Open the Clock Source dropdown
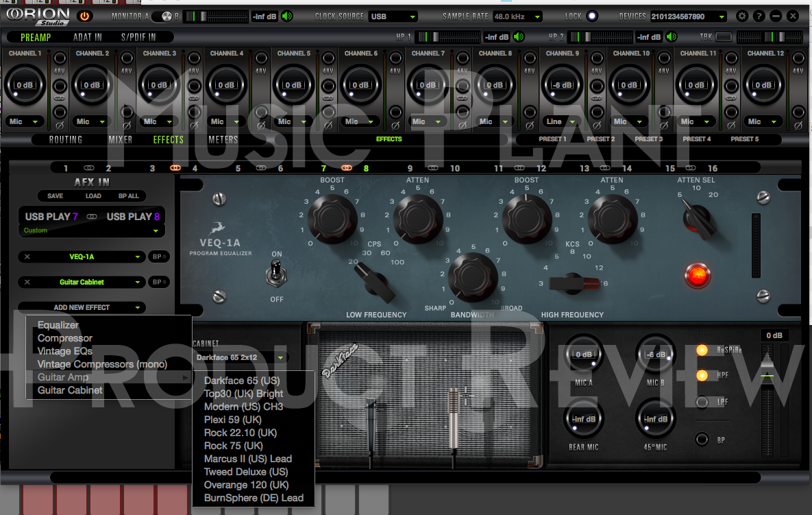 pos(393,16)
